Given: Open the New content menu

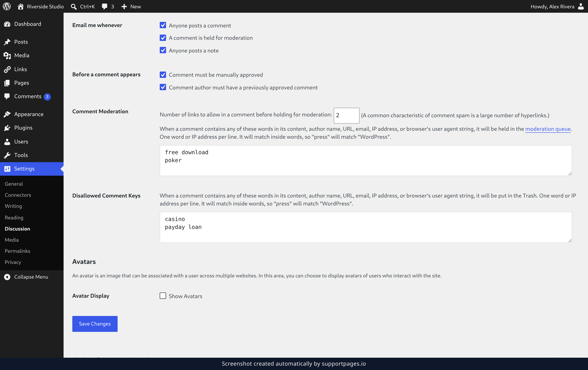Looking at the screenshot, I should pos(131,7).
